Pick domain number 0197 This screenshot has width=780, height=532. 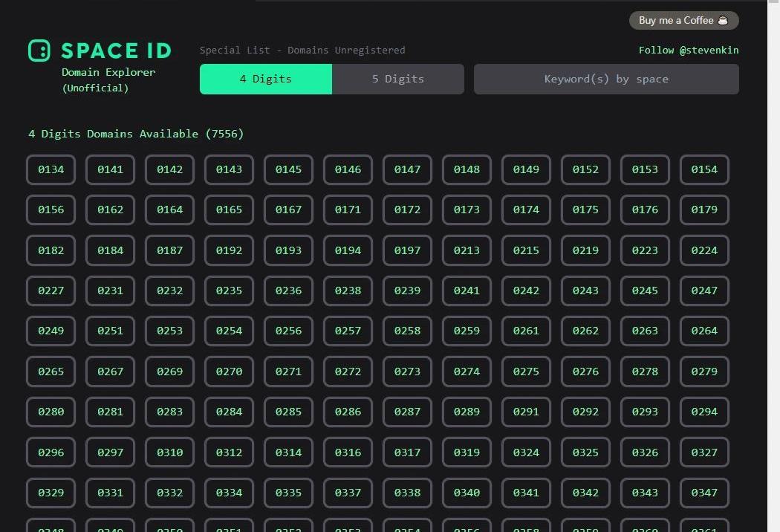(407, 250)
